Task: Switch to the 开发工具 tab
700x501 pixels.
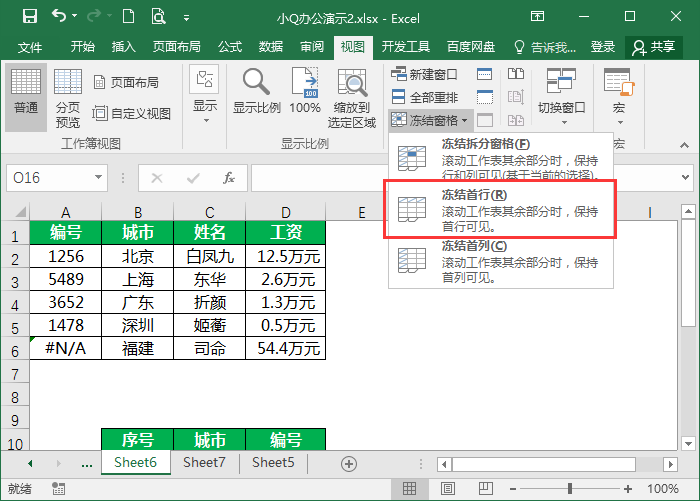Action: pos(405,46)
